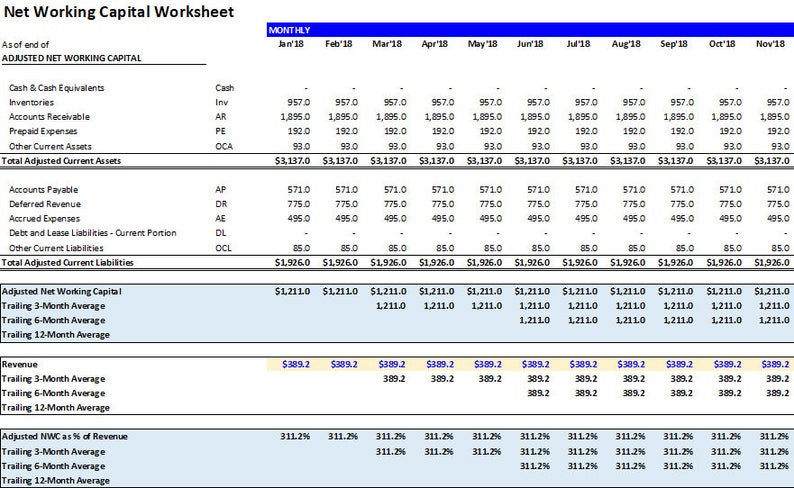
Task: Click Nov'18 blue Revenue input $389.2
Action: pyautogui.click(x=775, y=364)
